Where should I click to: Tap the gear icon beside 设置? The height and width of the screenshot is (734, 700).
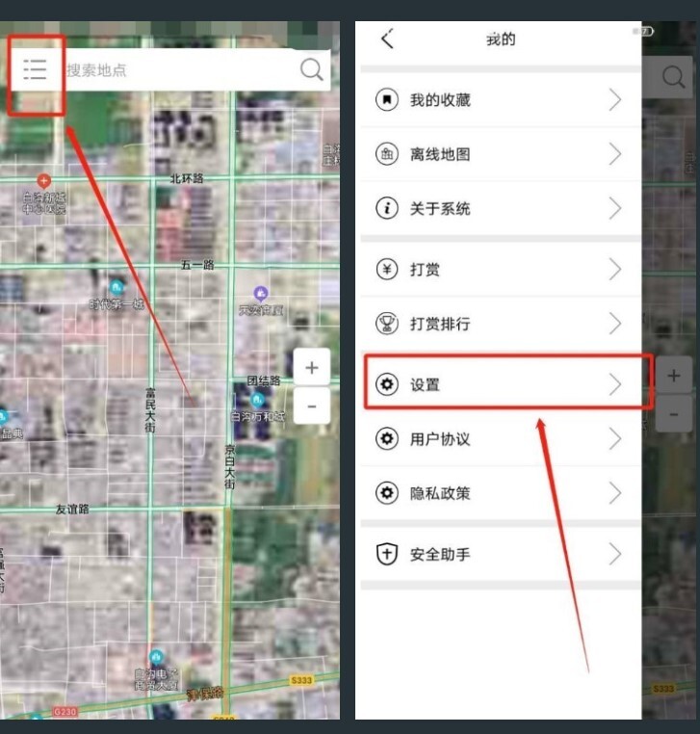(387, 384)
